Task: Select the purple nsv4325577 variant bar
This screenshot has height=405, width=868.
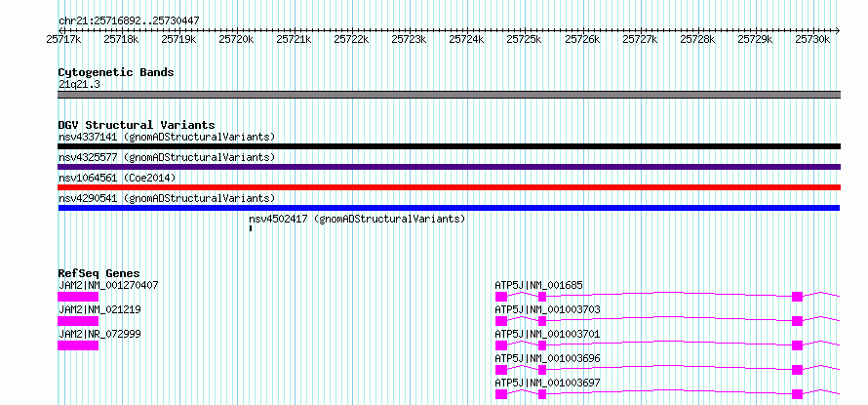Action: 449,167
